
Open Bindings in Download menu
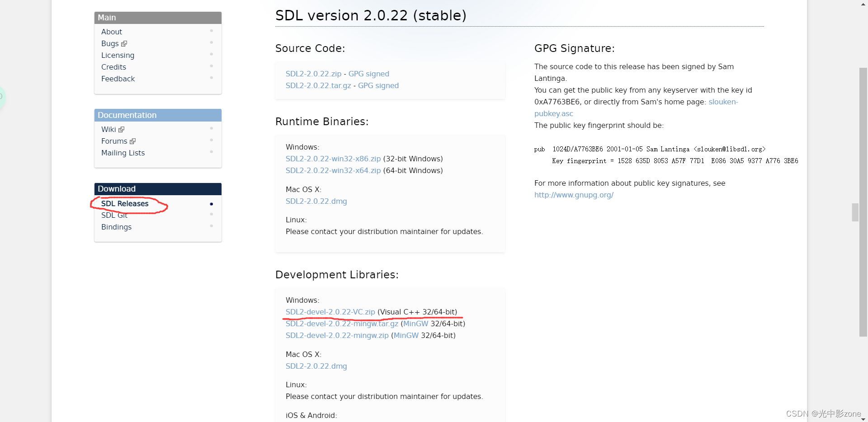pos(116,227)
